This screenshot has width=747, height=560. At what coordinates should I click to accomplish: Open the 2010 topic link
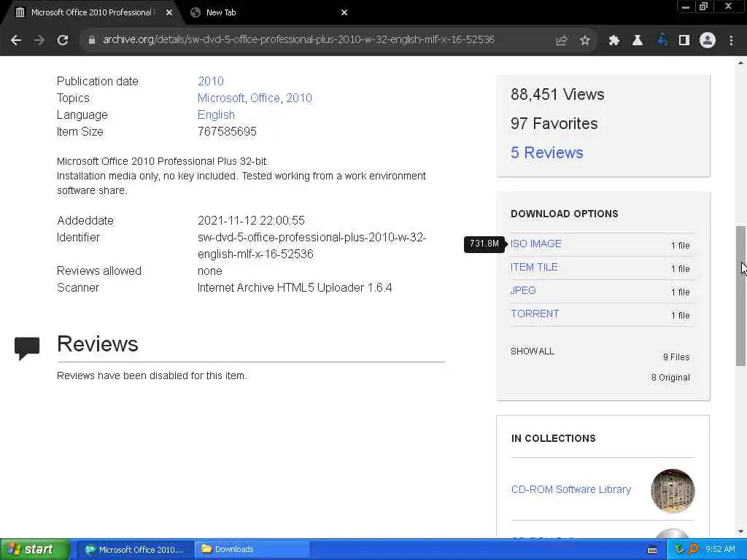tap(298, 98)
